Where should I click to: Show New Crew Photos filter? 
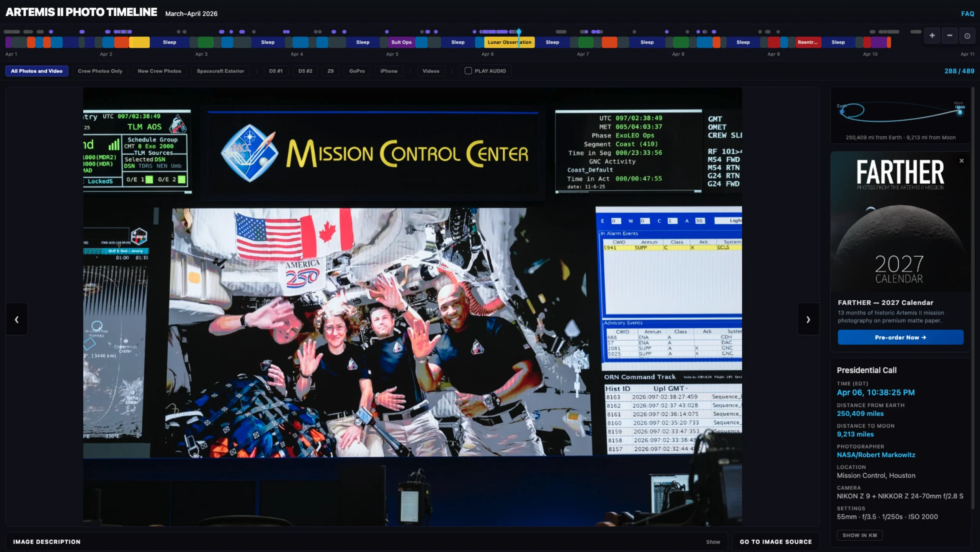point(160,71)
